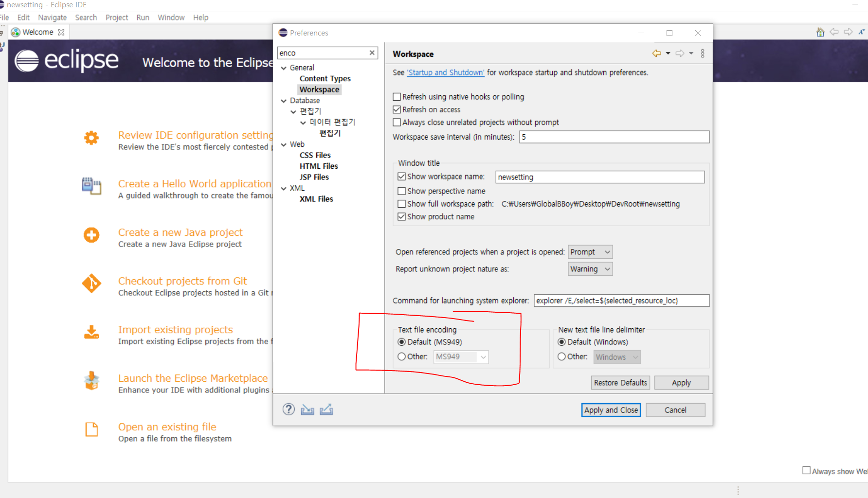This screenshot has height=498, width=868.
Task: Click the Import preferences icon
Action: [x=307, y=409]
